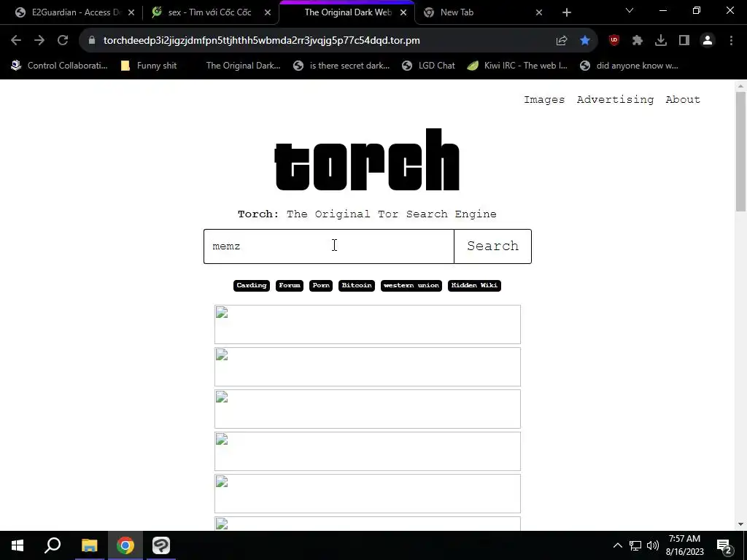Open a new tab with plus button
The width and height of the screenshot is (747, 560).
pos(566,13)
